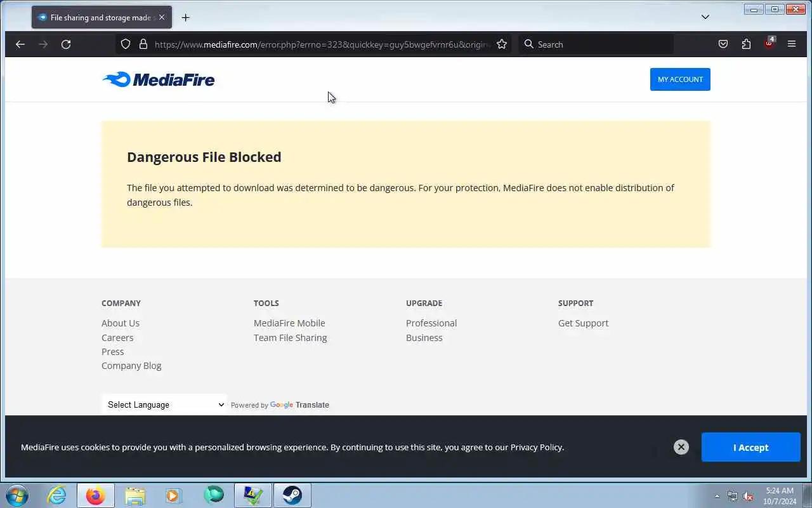Open Windows Explorer folder on taskbar
The height and width of the screenshot is (508, 812).
click(135, 495)
